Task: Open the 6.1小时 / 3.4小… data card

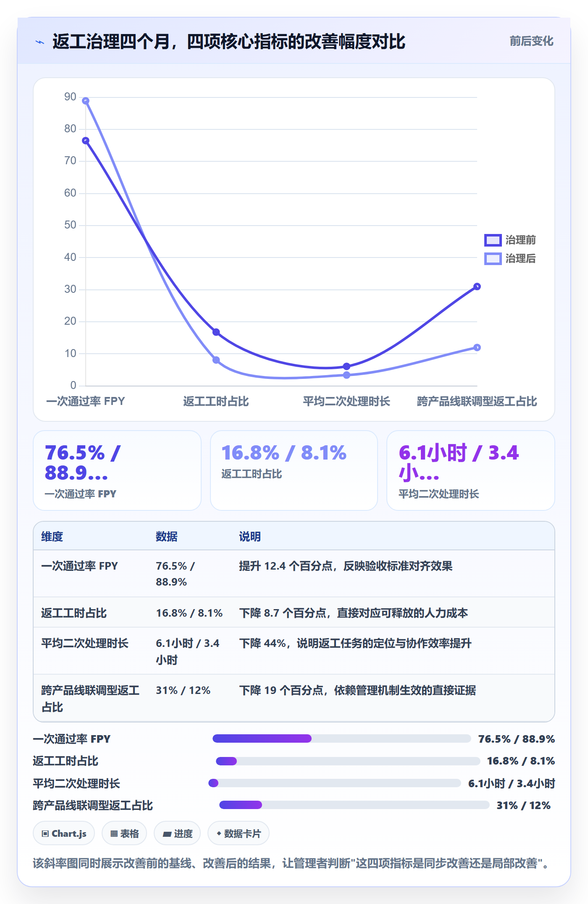Action: [471, 470]
